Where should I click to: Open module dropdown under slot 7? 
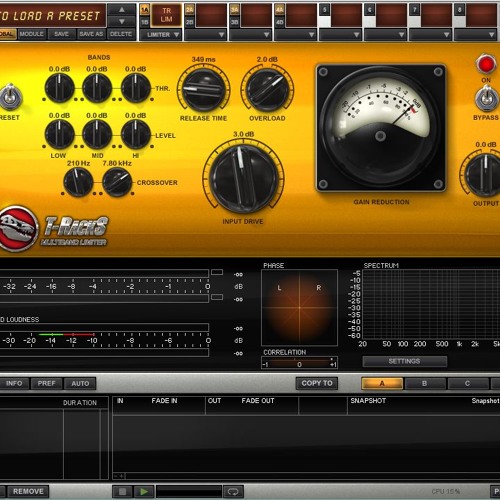(431, 34)
